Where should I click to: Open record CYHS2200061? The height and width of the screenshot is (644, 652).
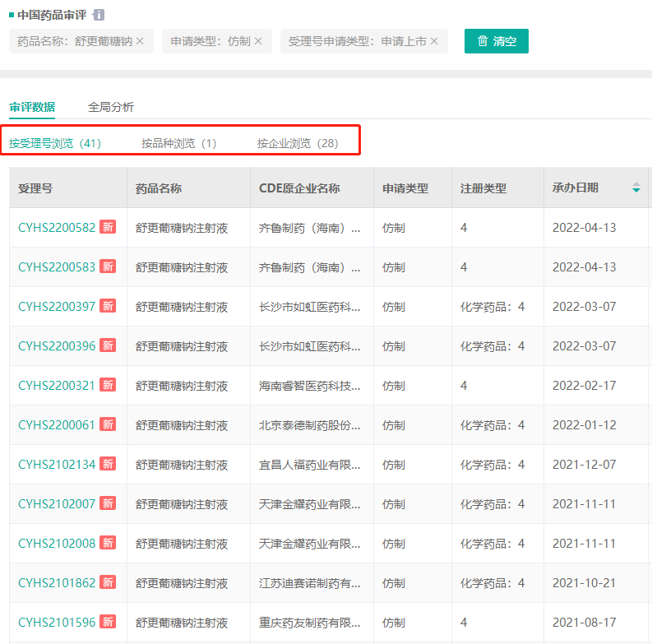tap(57, 425)
